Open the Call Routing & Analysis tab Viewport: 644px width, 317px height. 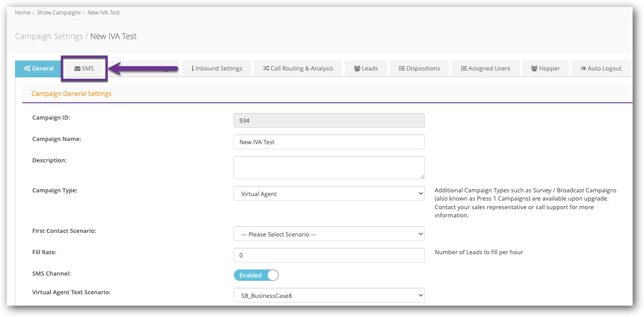[x=298, y=69]
